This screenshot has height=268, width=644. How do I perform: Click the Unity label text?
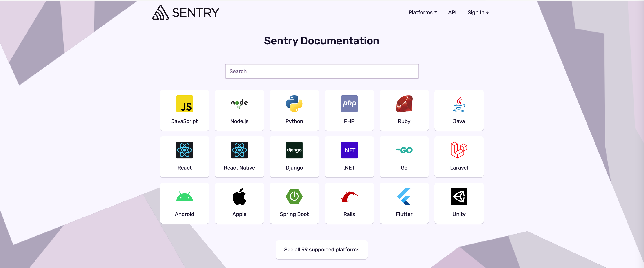(x=459, y=214)
